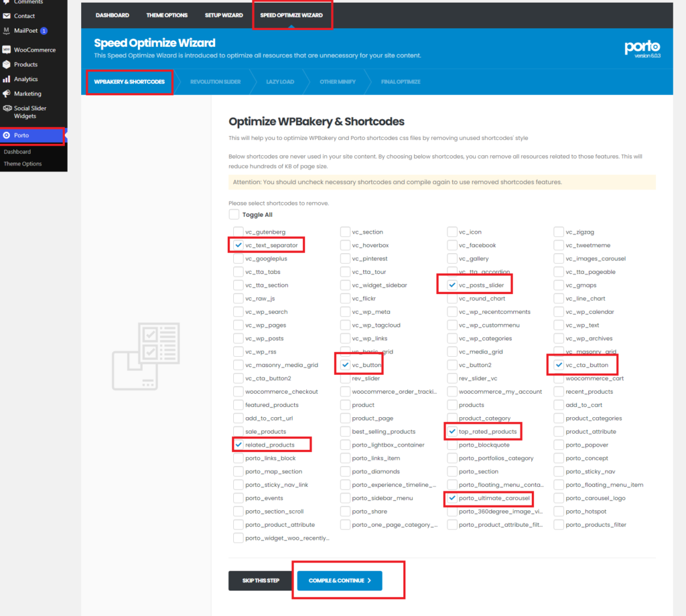Image resolution: width=686 pixels, height=616 pixels.
Task: Check vc_wp_archives checkbox
Action: click(559, 338)
